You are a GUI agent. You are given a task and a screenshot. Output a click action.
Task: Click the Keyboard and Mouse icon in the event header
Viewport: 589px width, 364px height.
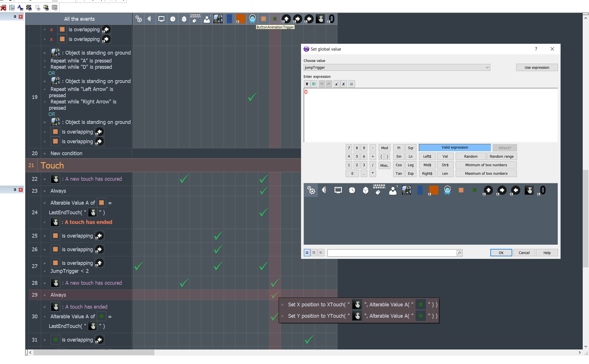(195, 19)
